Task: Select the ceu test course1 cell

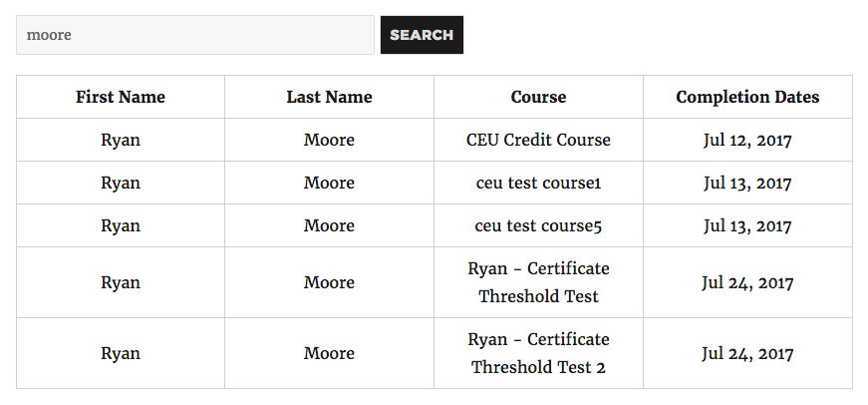Action: [538, 183]
